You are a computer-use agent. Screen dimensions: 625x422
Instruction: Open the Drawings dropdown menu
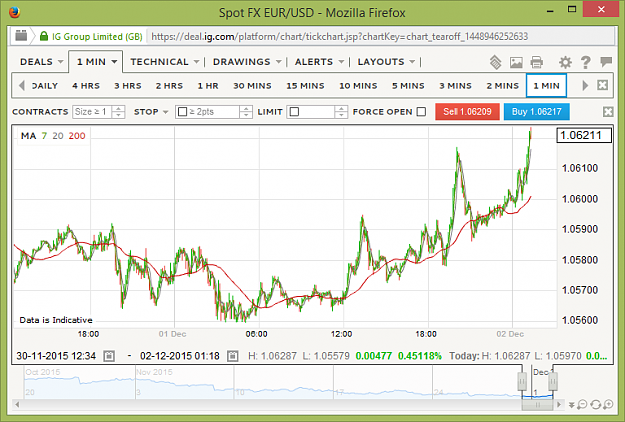(247, 62)
